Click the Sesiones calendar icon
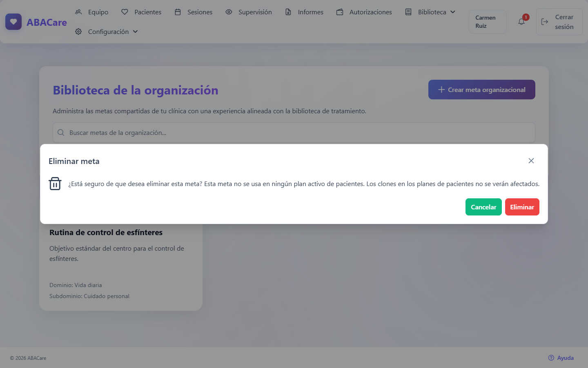This screenshot has height=368, width=588. click(x=178, y=12)
